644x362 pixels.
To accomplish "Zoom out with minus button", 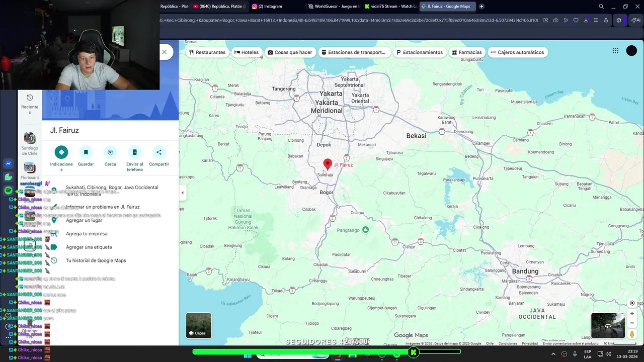I will click(632, 323).
